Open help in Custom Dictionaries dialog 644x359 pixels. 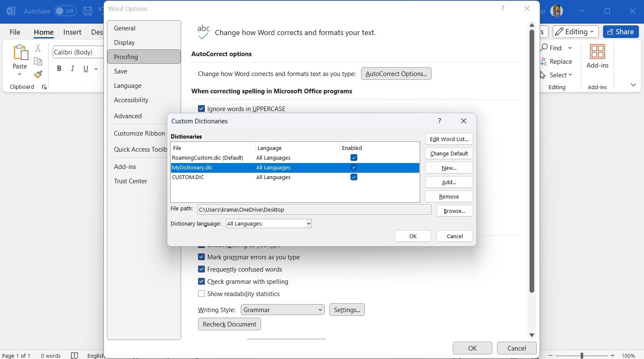pyautogui.click(x=439, y=121)
